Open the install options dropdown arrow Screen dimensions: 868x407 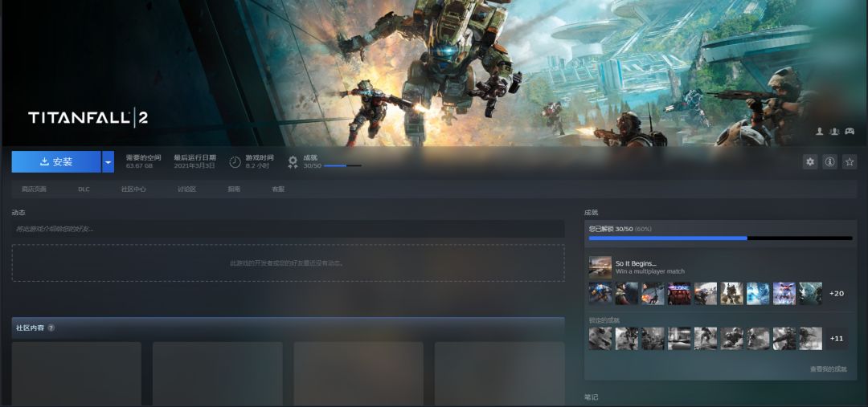(108, 162)
